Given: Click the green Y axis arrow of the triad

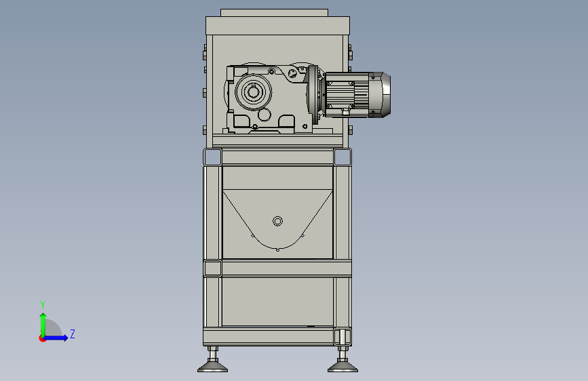Looking at the screenshot, I should (x=43, y=325).
